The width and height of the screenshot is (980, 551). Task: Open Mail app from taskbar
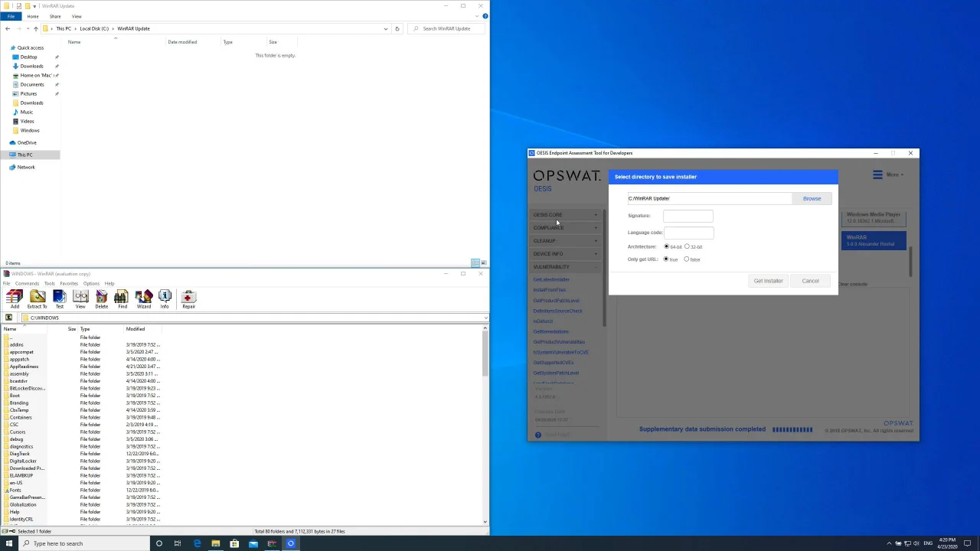(253, 543)
